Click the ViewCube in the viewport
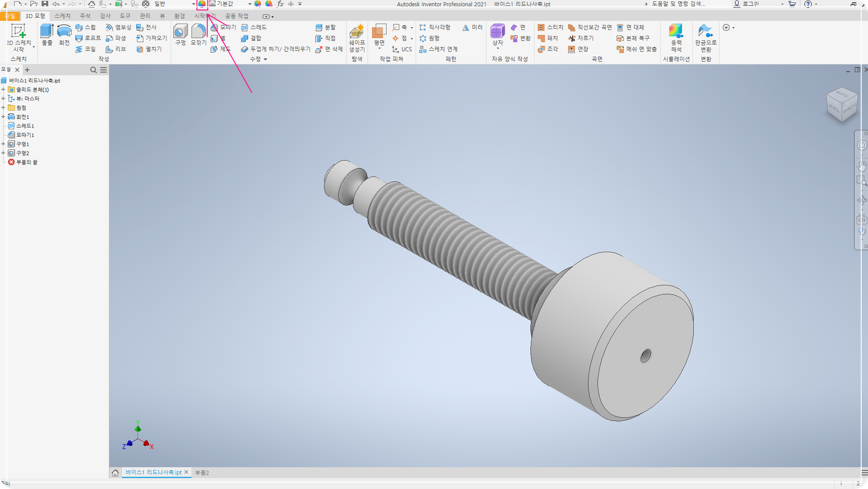The image size is (868, 489). 842,104
